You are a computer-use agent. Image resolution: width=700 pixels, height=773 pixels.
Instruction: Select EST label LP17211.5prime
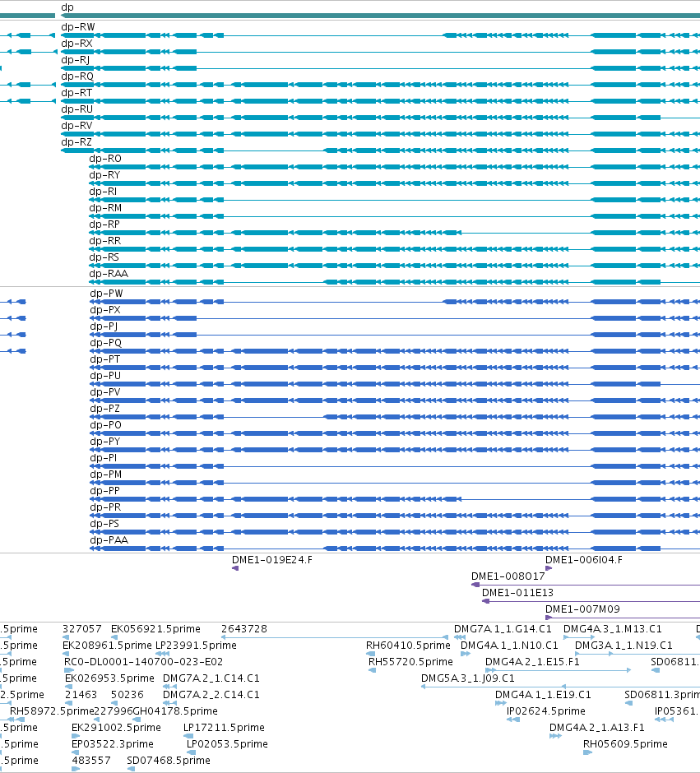(x=224, y=727)
